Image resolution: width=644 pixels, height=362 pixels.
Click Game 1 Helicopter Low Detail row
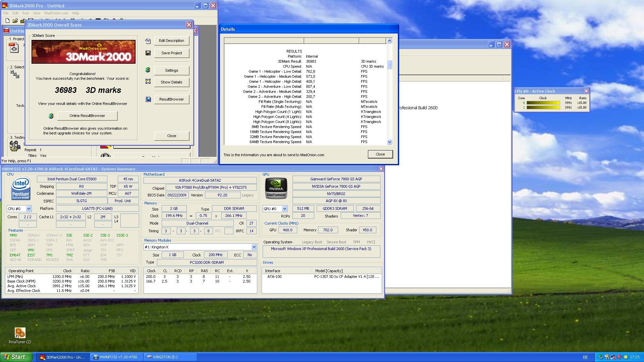[306, 71]
